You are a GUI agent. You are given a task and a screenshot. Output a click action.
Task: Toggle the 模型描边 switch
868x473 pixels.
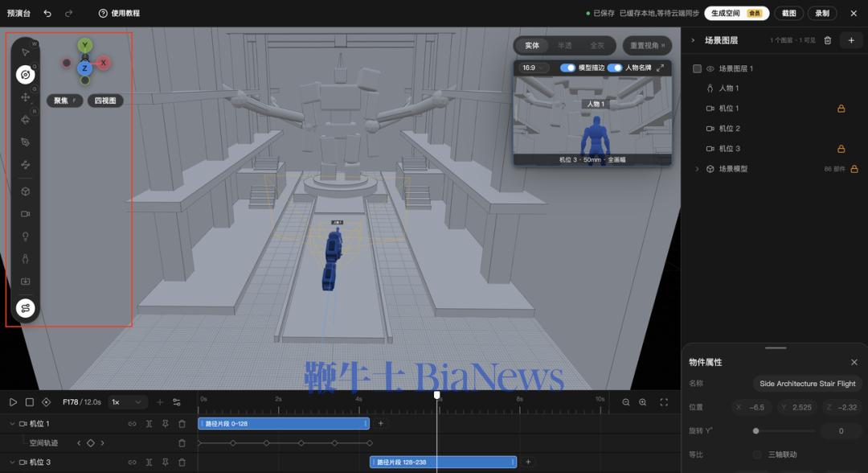click(x=567, y=68)
